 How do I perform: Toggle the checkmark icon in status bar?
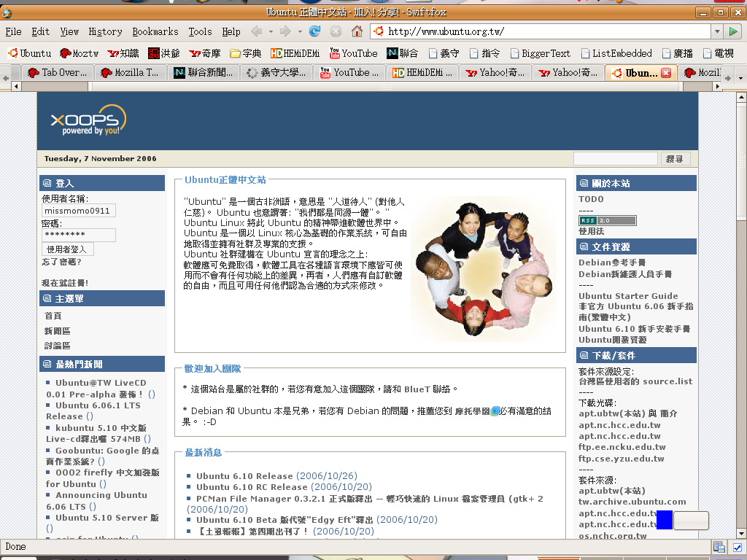click(737, 547)
